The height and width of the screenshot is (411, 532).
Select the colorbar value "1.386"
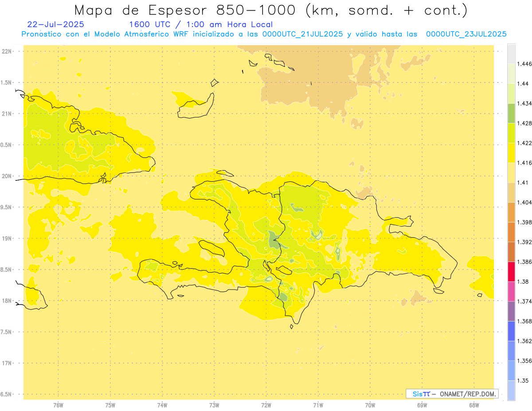(524, 262)
